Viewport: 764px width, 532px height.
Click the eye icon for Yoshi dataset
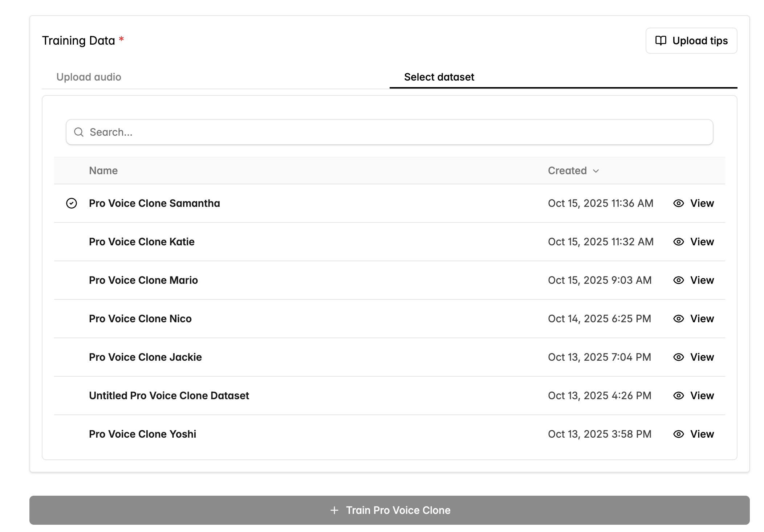678,434
